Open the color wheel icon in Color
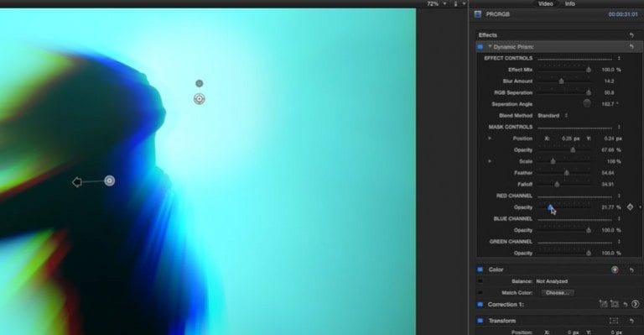 pyautogui.click(x=615, y=270)
